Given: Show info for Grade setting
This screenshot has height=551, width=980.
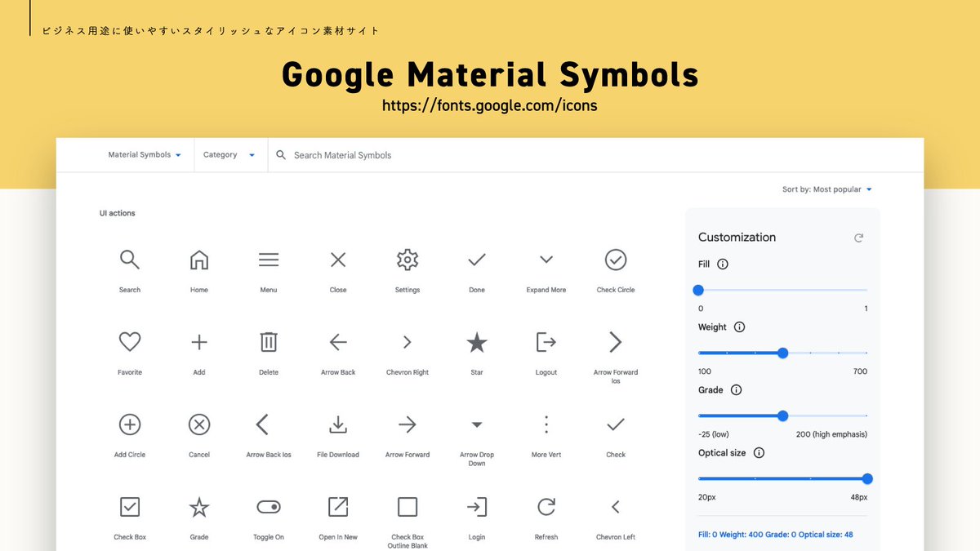Looking at the screenshot, I should pyautogui.click(x=736, y=390).
